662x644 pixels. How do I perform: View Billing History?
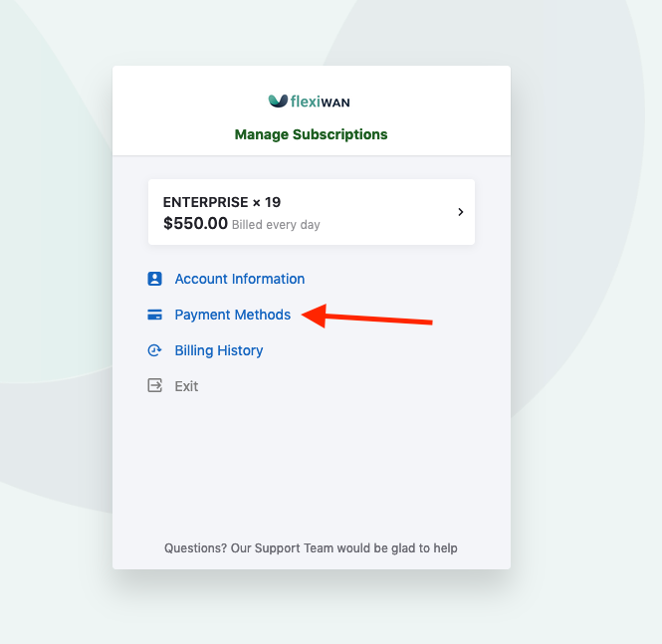point(218,350)
